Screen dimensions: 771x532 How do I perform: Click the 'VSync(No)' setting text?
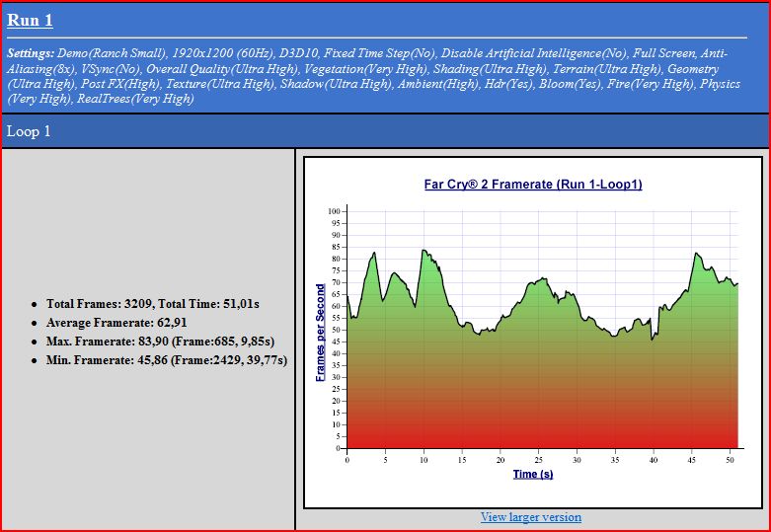(111, 69)
